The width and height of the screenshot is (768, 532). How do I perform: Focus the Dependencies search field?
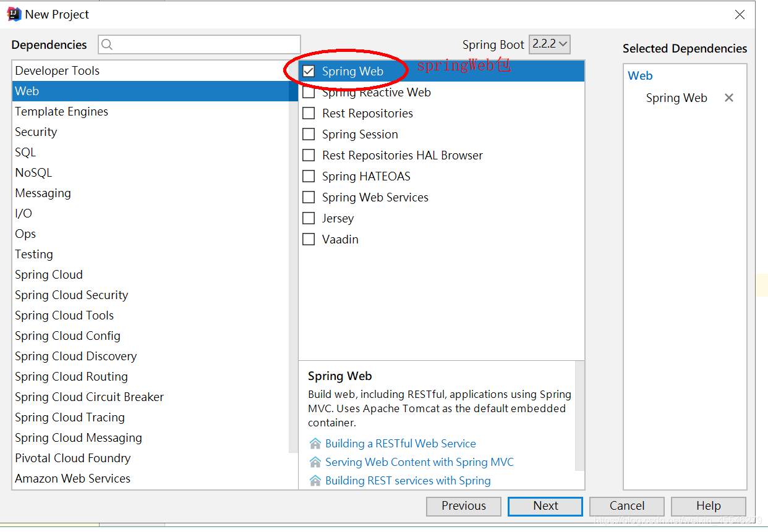[x=199, y=44]
